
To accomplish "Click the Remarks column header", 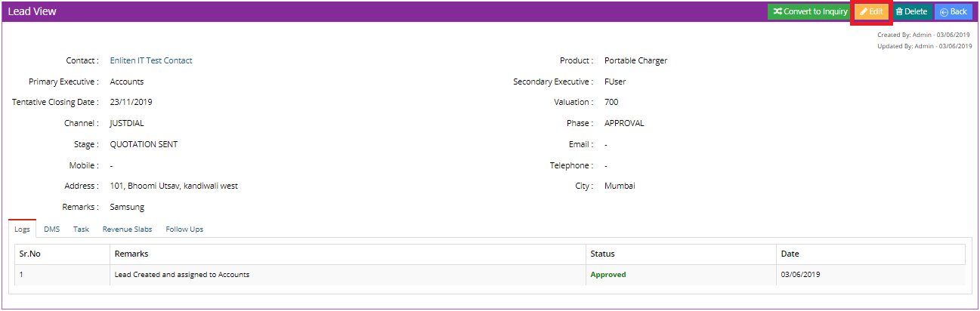I will pyautogui.click(x=131, y=254).
